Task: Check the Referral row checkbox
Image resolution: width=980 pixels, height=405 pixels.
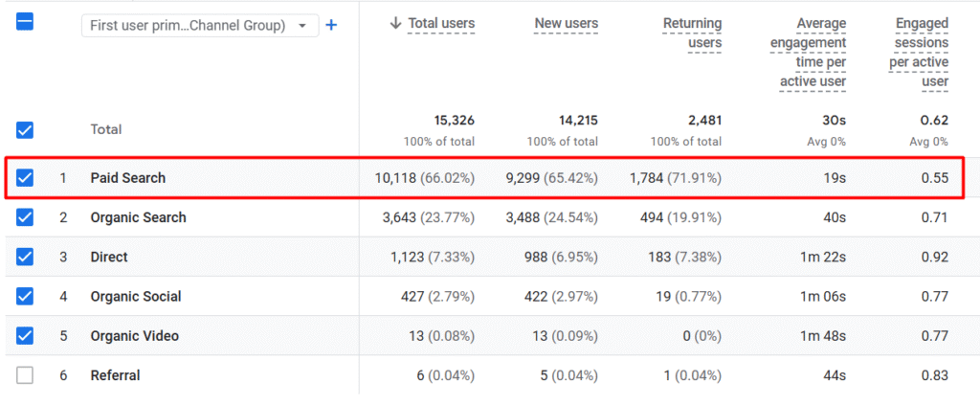Action: [x=24, y=375]
